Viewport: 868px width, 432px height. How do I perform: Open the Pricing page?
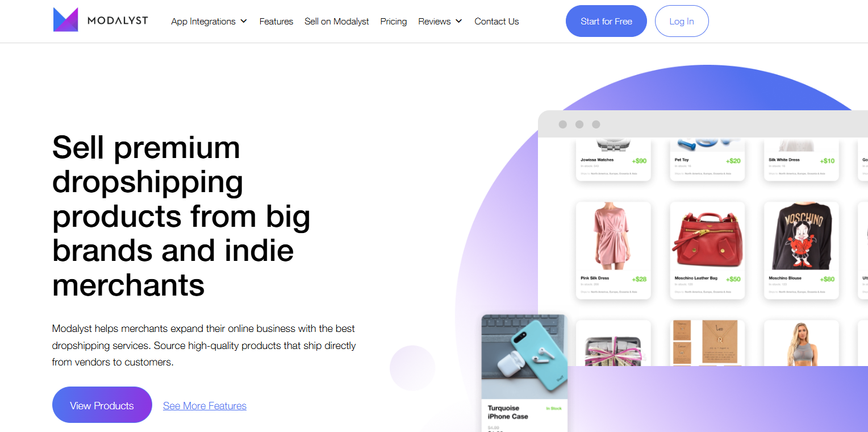pyautogui.click(x=394, y=22)
